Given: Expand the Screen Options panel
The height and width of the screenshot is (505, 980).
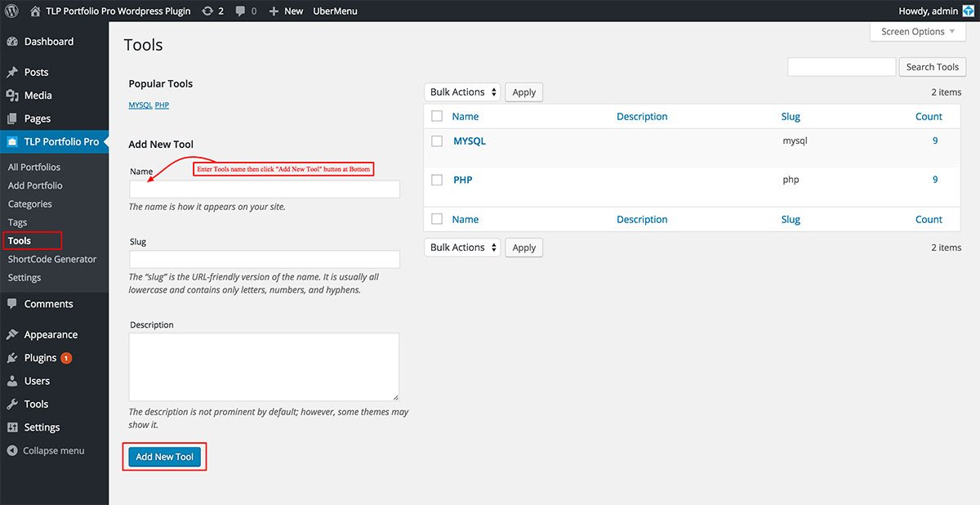Looking at the screenshot, I should 919,32.
